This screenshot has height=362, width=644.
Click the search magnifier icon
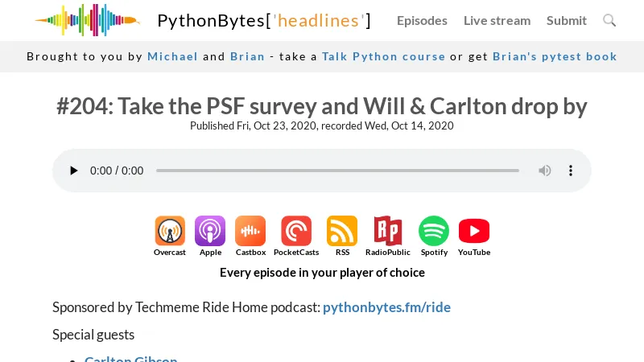(x=609, y=20)
